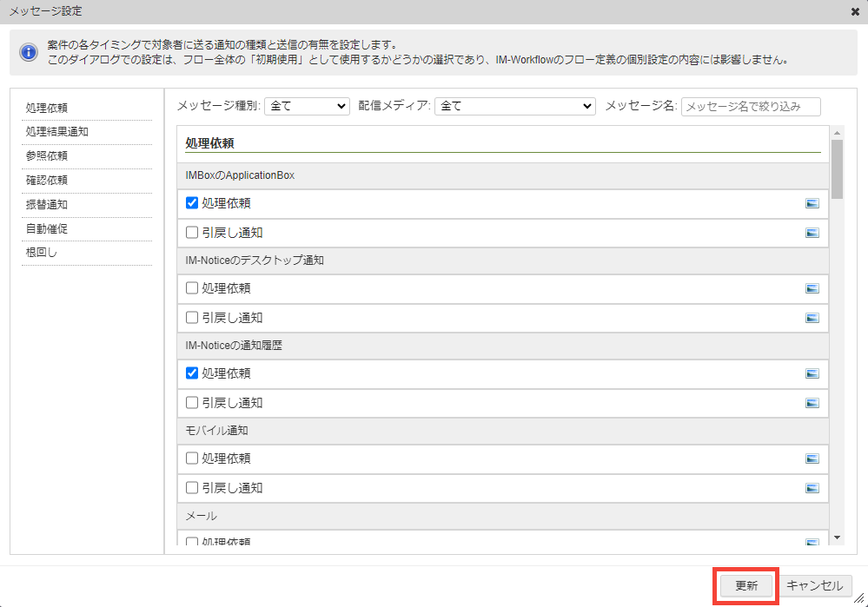Enable 引戻し通知 under IM-Noticeのデスクトップ通知

192,318
